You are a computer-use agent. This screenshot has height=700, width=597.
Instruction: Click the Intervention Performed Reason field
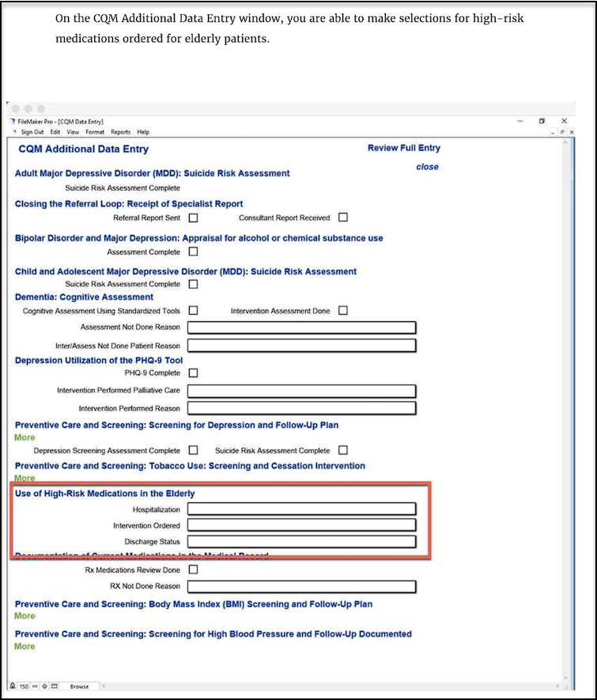click(x=301, y=408)
